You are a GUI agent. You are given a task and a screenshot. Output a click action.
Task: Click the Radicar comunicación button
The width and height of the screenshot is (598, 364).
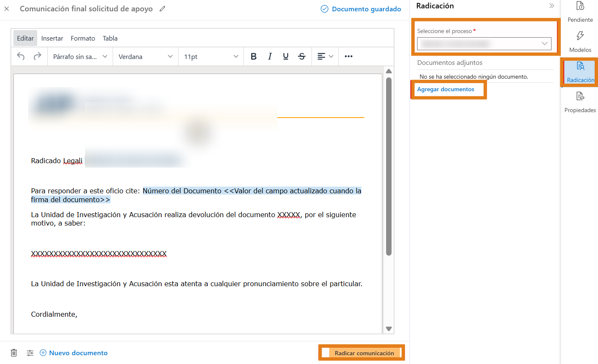coord(364,353)
